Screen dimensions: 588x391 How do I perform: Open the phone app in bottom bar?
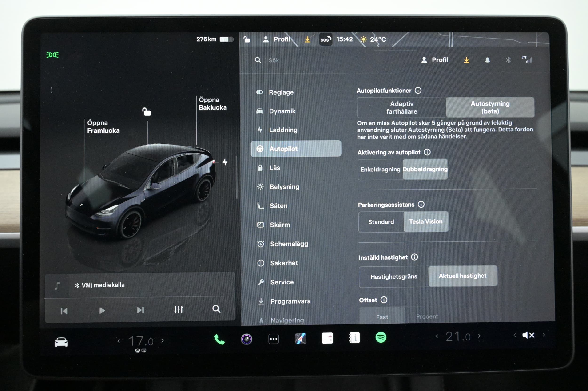[219, 339]
